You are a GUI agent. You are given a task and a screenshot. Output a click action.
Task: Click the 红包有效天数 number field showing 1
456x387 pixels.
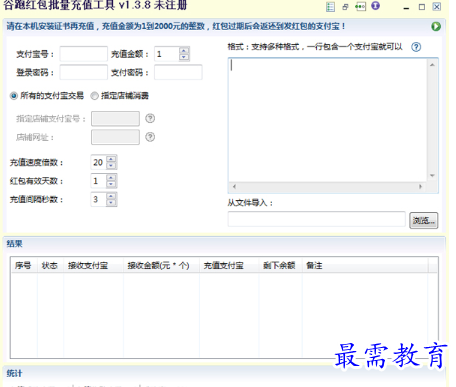pos(99,181)
